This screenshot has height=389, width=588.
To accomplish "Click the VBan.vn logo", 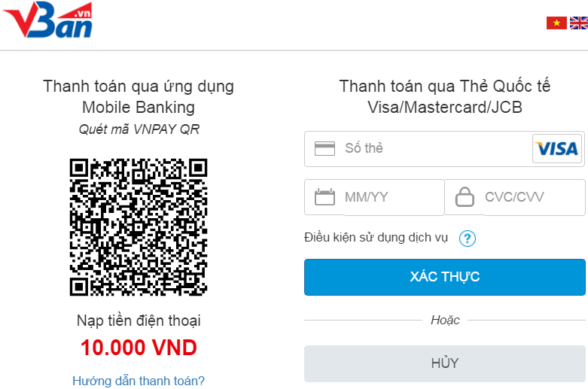I will (49, 21).
